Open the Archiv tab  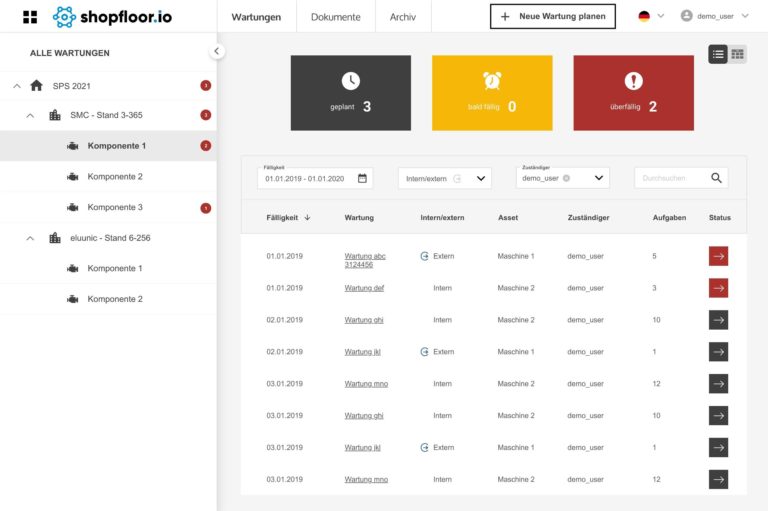pyautogui.click(x=403, y=17)
